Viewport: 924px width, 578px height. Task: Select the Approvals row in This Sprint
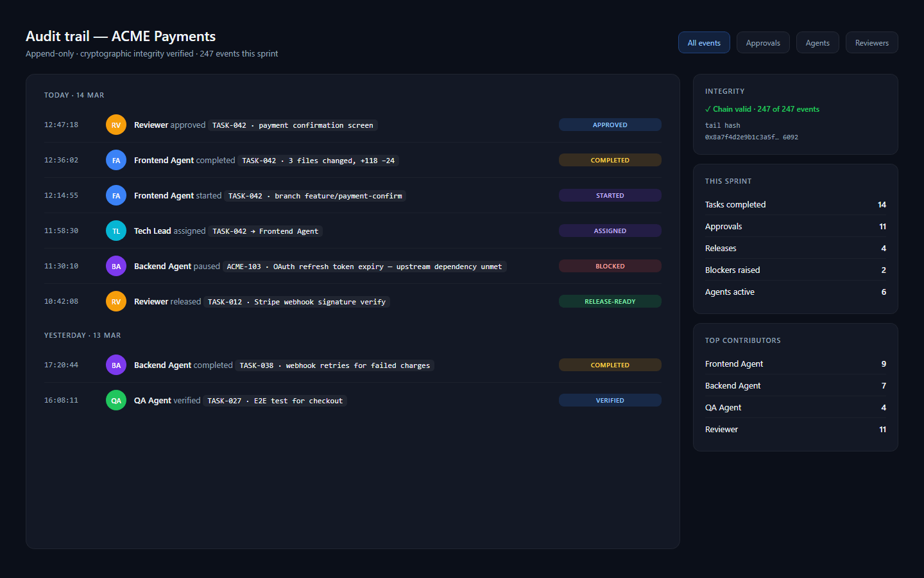coord(796,226)
